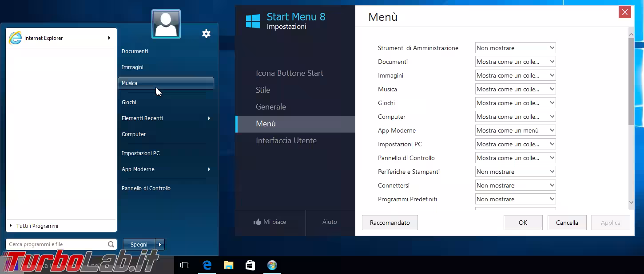This screenshot has height=274, width=644.
Task: Open Windows Store from the taskbar
Action: click(x=250, y=265)
